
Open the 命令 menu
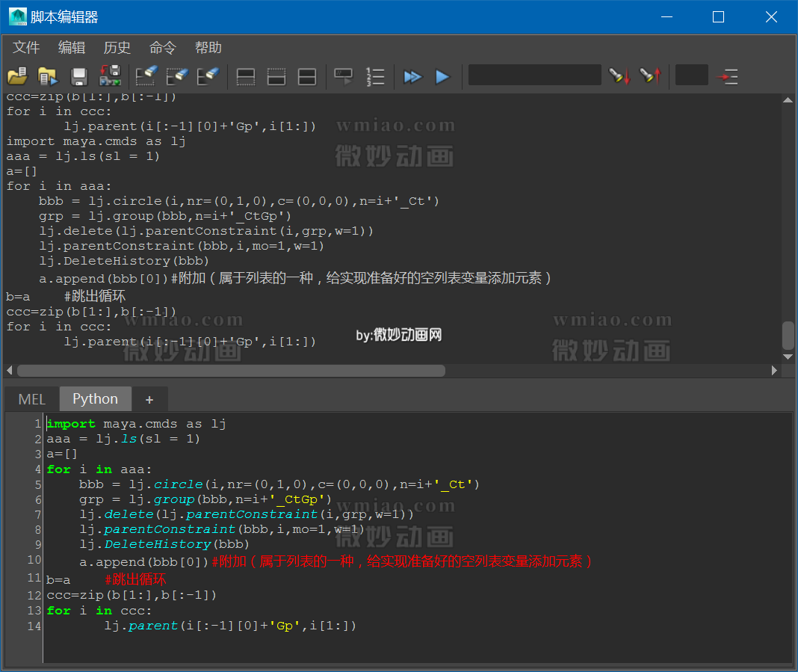163,48
